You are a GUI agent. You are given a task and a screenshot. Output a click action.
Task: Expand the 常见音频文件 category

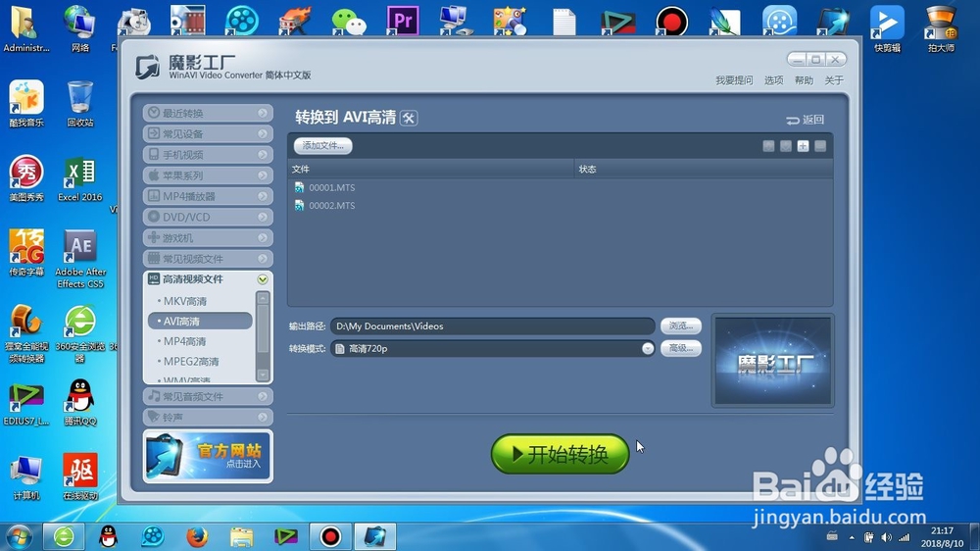(208, 396)
